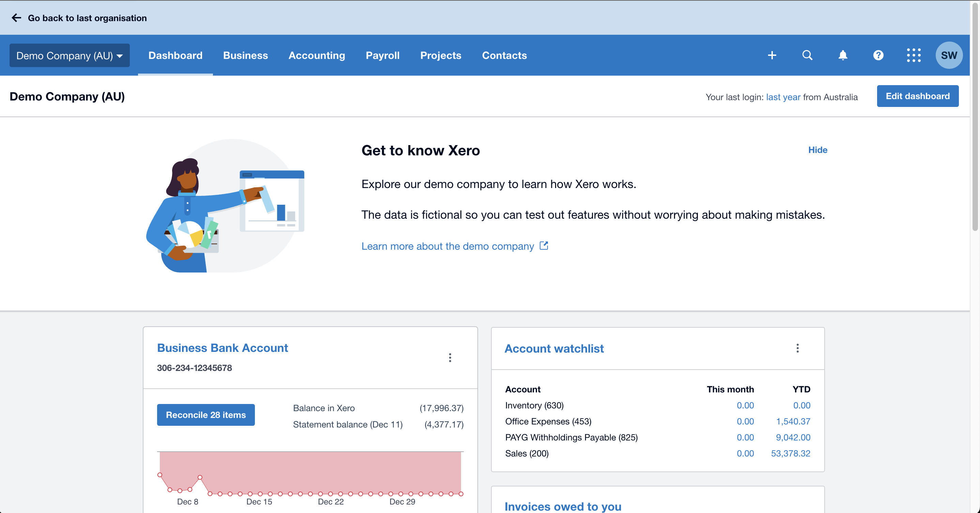Open notifications via the bell icon
Image resolution: width=980 pixels, height=513 pixels.
tap(843, 55)
